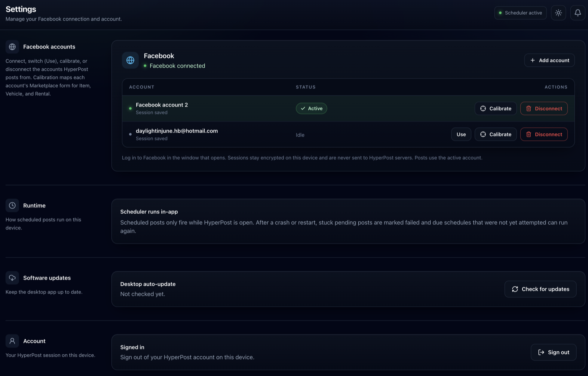Click the Facebook card title
Screen dimensions: 588x376
point(159,56)
